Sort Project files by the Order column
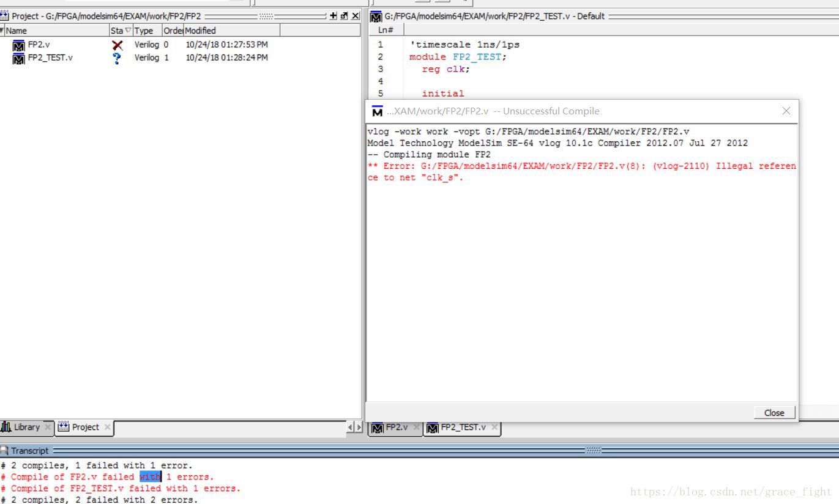Image resolution: width=839 pixels, height=504 pixels. pos(173,30)
